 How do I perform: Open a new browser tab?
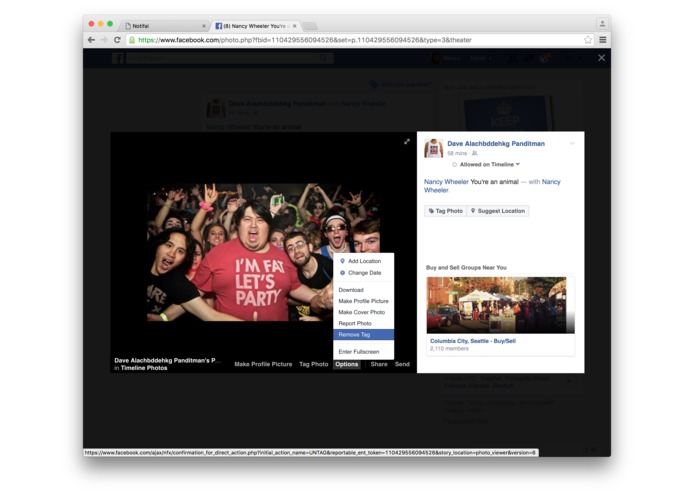(310, 26)
